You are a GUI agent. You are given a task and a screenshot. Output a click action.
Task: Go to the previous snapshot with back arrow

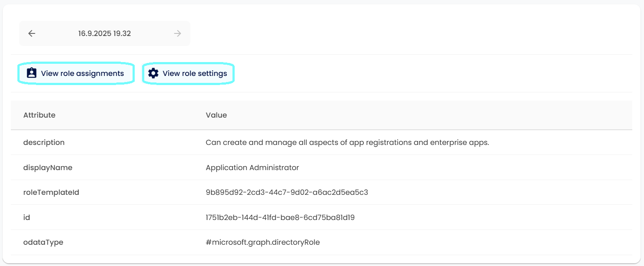pos(32,33)
